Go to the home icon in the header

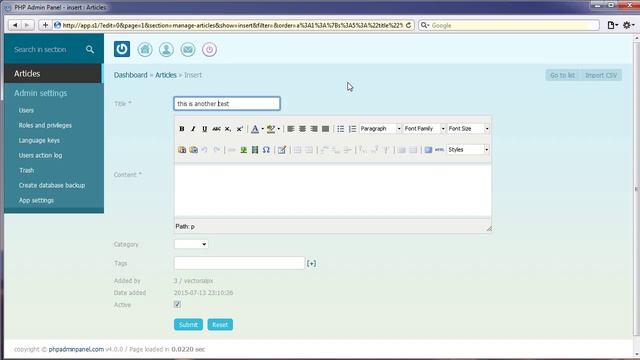(x=145, y=49)
